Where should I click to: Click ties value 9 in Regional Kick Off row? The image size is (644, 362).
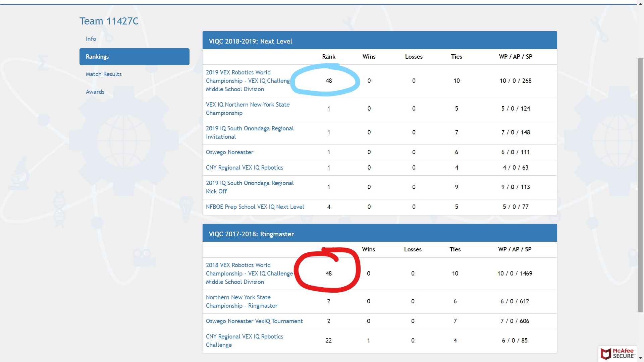(457, 187)
